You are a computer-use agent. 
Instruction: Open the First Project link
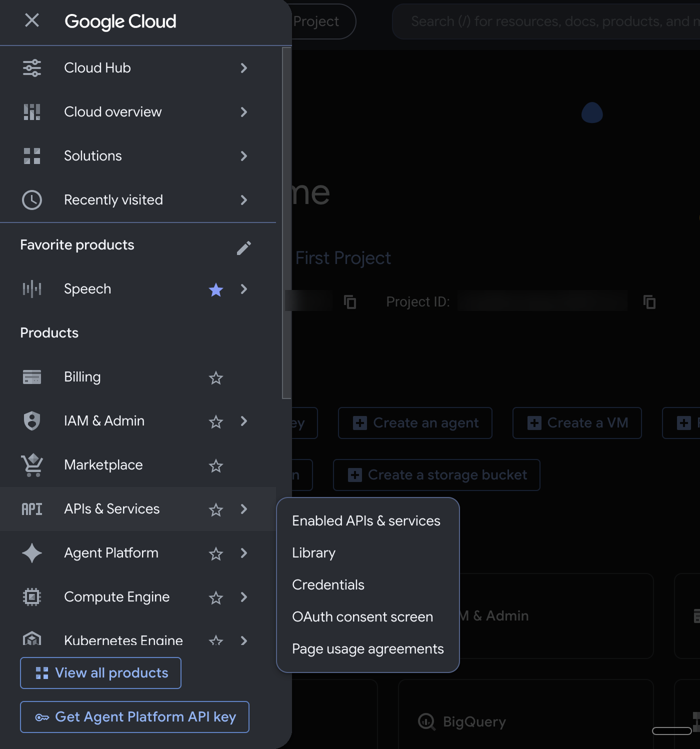pyautogui.click(x=343, y=258)
